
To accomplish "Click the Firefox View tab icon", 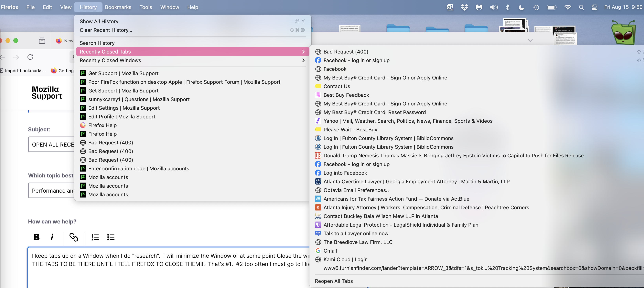I will (x=42, y=41).
